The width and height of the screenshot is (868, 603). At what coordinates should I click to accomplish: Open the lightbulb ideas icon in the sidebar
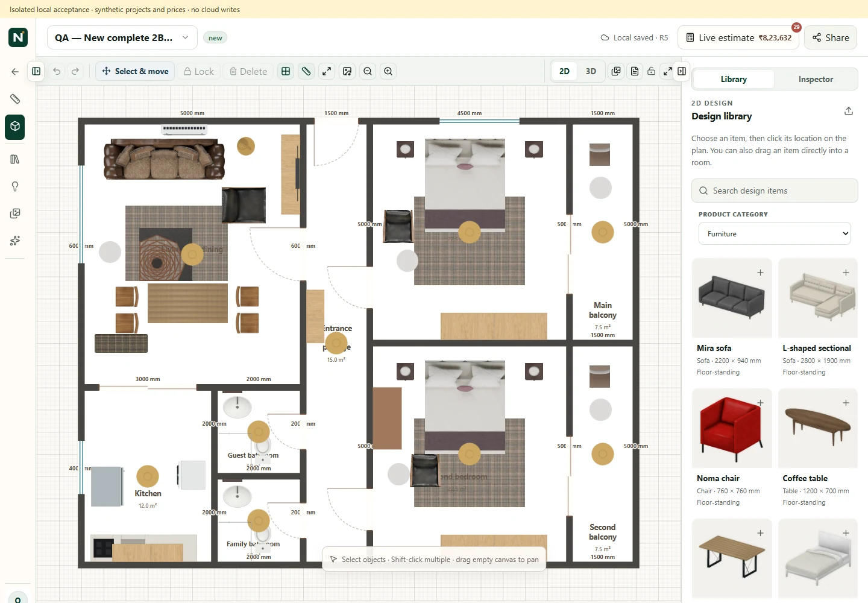[15, 186]
